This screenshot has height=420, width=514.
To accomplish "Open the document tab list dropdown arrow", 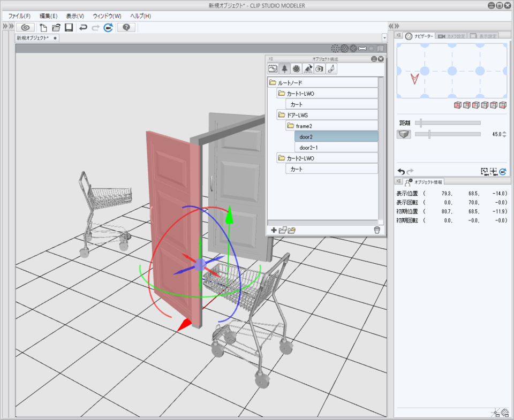I will (384, 38).
